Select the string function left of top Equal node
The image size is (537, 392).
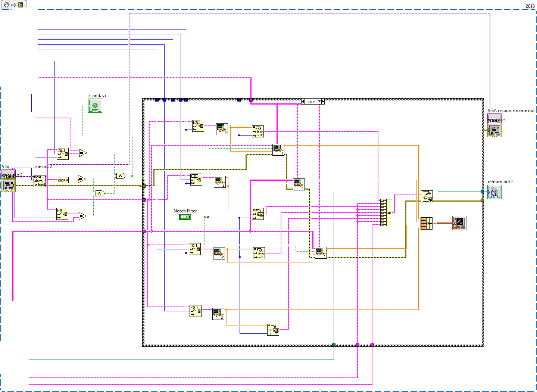pyautogui.click(x=63, y=154)
